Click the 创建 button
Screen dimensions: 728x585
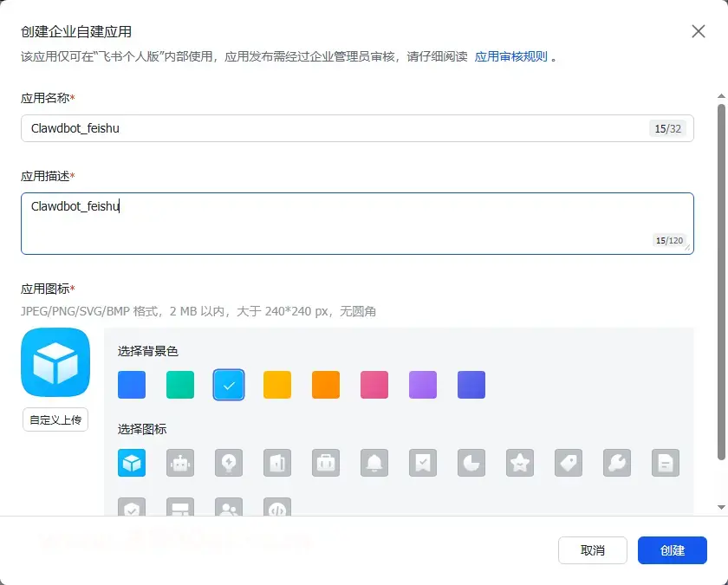(x=672, y=550)
